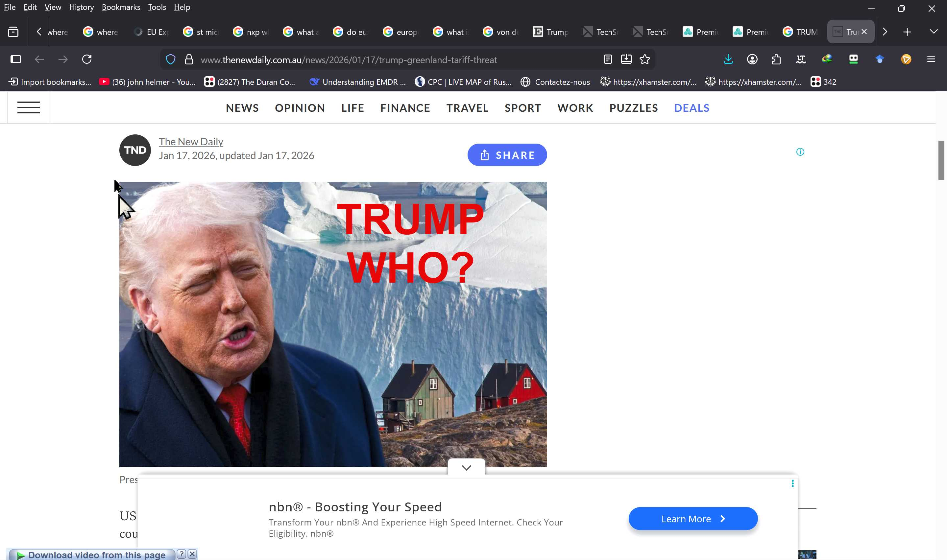
Task: Open the History menu
Action: point(81,7)
